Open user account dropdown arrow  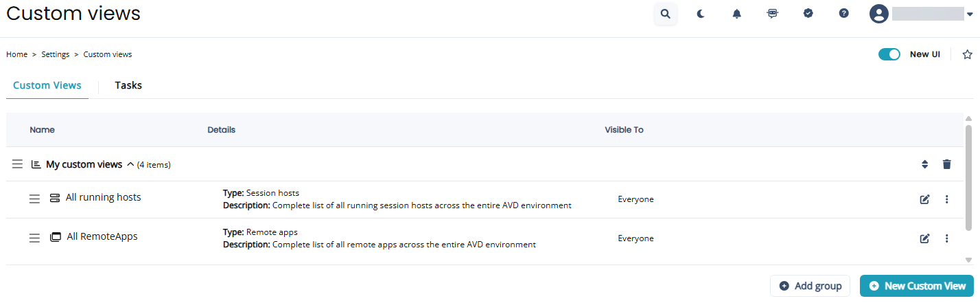pyautogui.click(x=969, y=14)
